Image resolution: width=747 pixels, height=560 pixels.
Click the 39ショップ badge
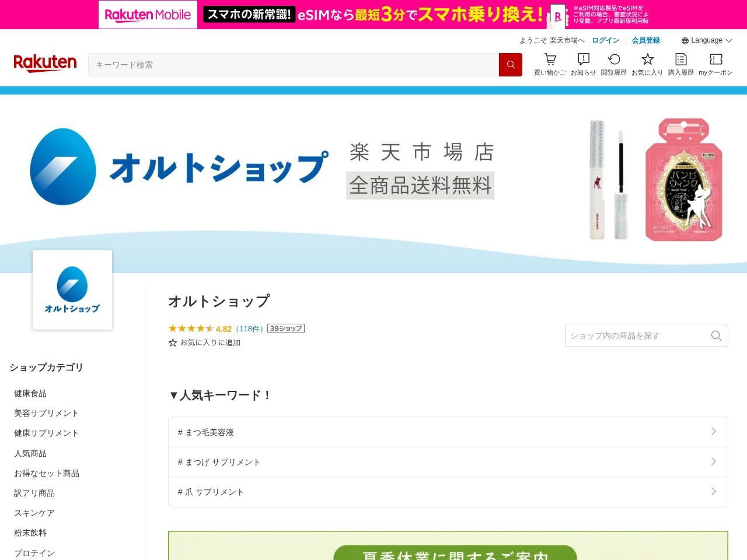point(286,328)
